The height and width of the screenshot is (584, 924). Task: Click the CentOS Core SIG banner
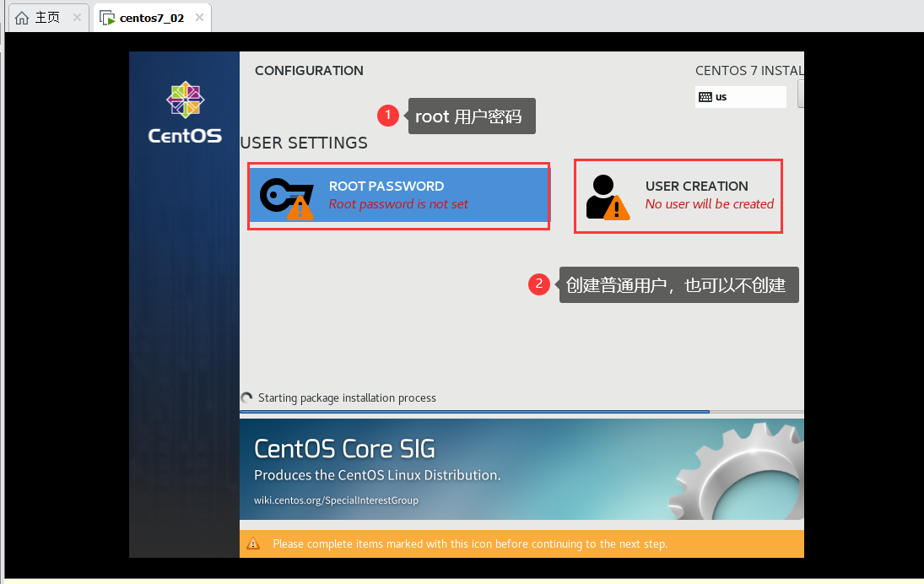pyautogui.click(x=521, y=469)
